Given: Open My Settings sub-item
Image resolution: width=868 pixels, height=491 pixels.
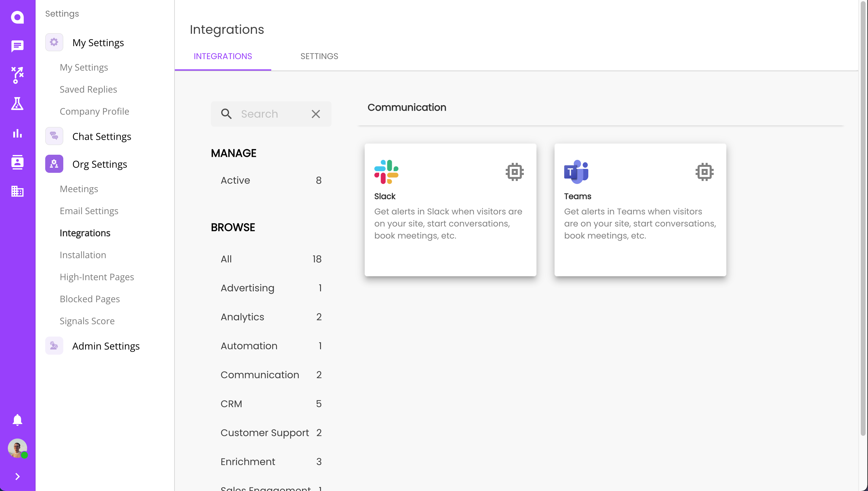Looking at the screenshot, I should click(84, 67).
